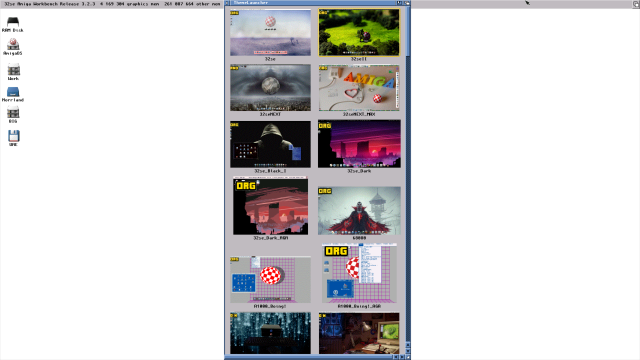The height and width of the screenshot is (360, 640).
Task: Choose the matrix rain theme thumbnail
Action: [x=270, y=333]
